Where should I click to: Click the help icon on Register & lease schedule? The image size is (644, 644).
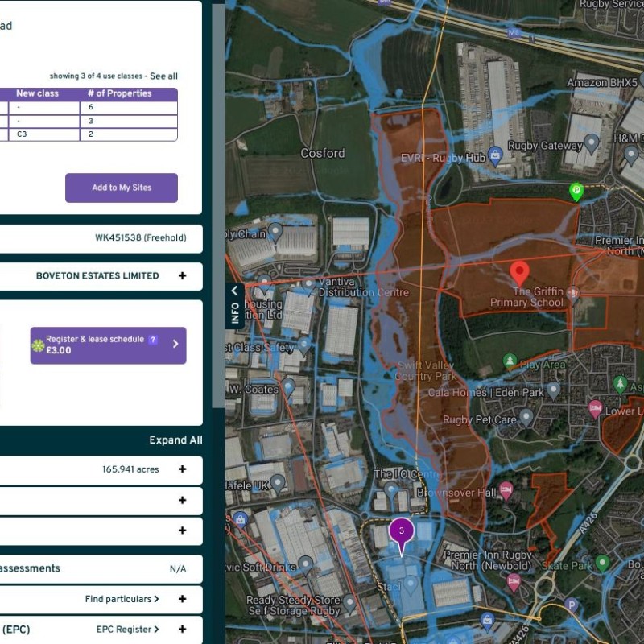pos(153,340)
